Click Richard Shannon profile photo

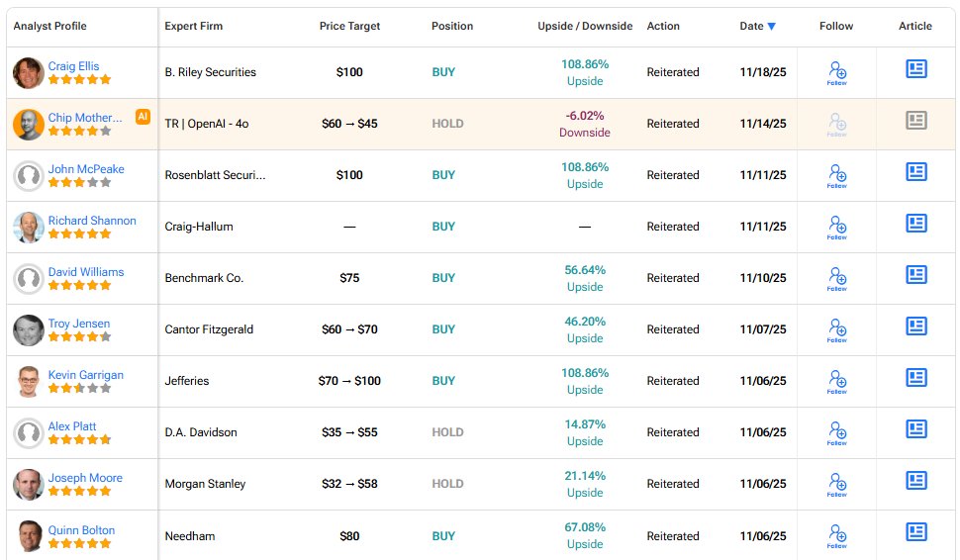point(28,227)
